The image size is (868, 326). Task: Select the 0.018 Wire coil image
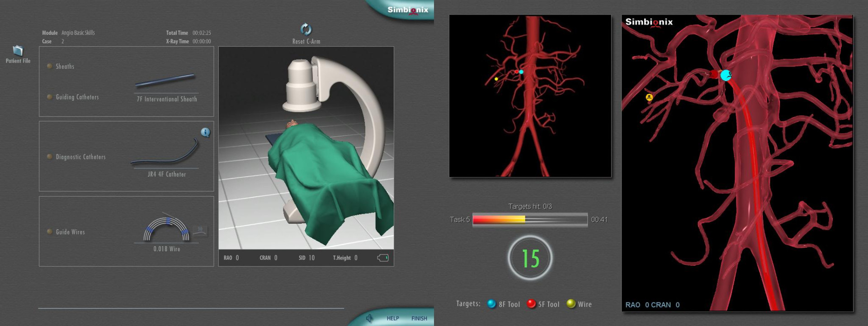click(166, 229)
